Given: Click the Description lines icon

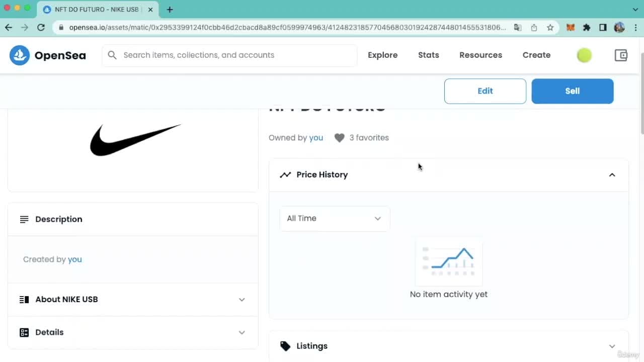Looking at the screenshot, I should [x=24, y=219].
